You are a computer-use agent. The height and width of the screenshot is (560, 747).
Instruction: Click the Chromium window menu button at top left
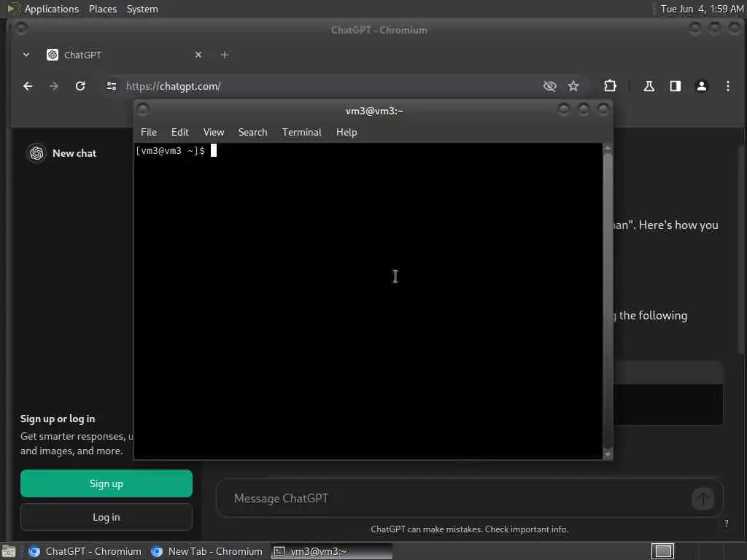point(20,28)
